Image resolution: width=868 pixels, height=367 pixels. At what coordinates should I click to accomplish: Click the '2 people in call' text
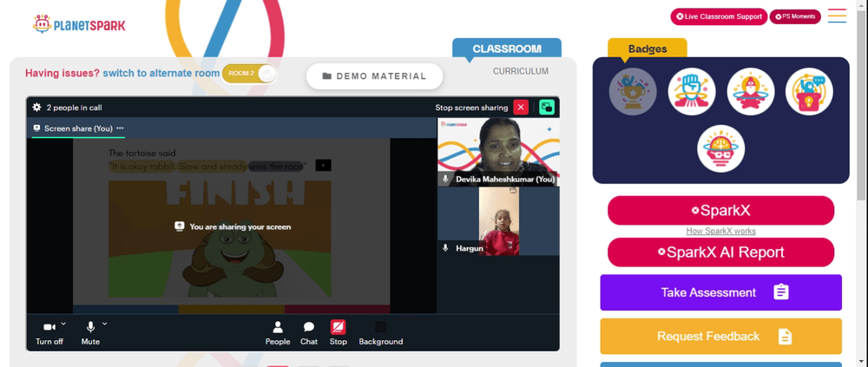pyautogui.click(x=74, y=108)
